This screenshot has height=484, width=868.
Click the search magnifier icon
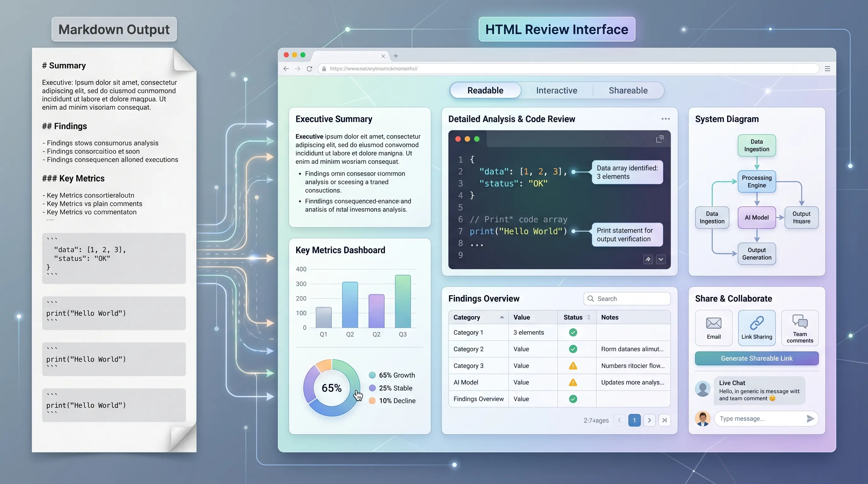point(590,298)
